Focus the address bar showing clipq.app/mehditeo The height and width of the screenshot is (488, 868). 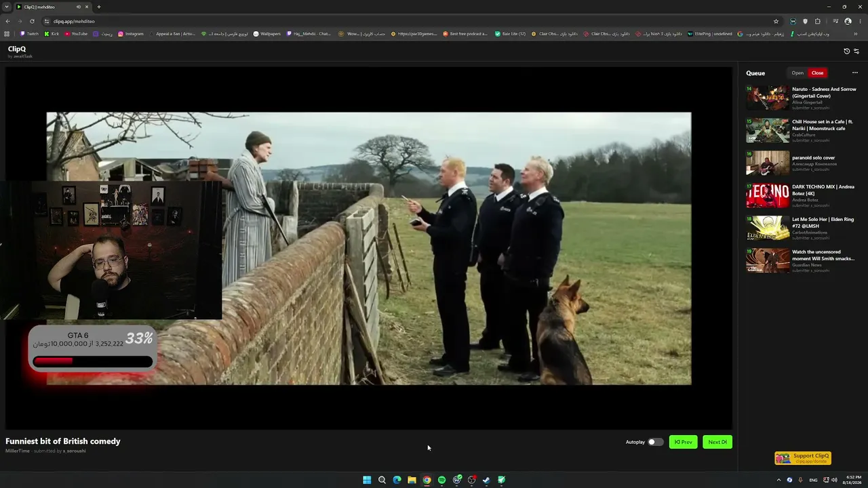pos(407,21)
